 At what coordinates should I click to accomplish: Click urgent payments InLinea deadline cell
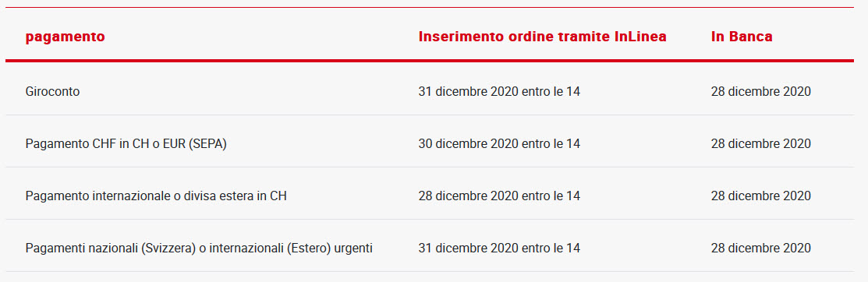[x=499, y=249]
